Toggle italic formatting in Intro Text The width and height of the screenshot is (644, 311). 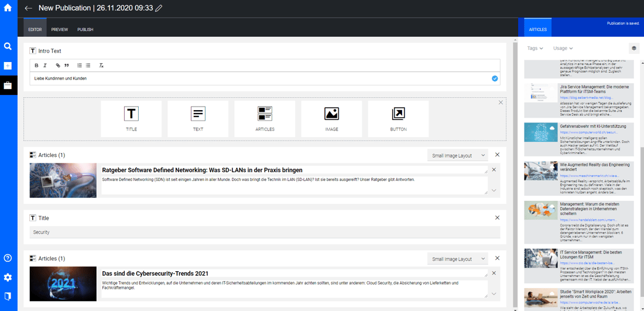(45, 66)
